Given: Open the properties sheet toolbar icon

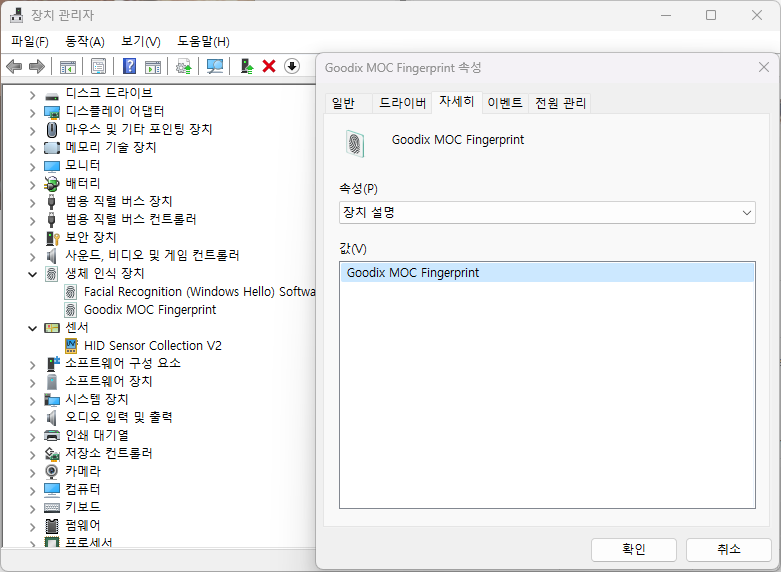Looking at the screenshot, I should point(98,66).
